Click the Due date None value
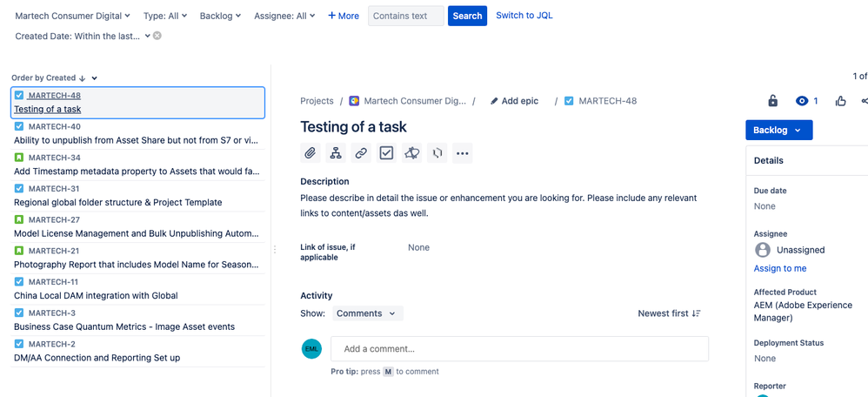 (x=765, y=206)
